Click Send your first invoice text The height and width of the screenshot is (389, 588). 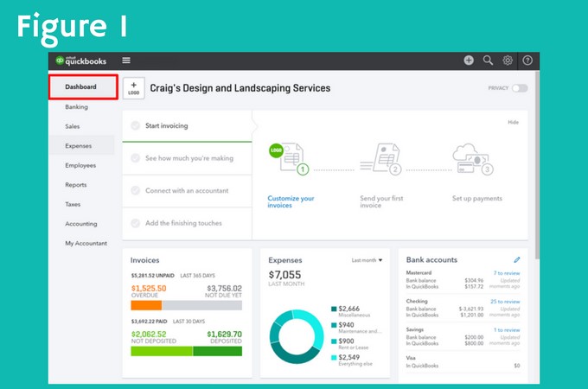point(381,201)
